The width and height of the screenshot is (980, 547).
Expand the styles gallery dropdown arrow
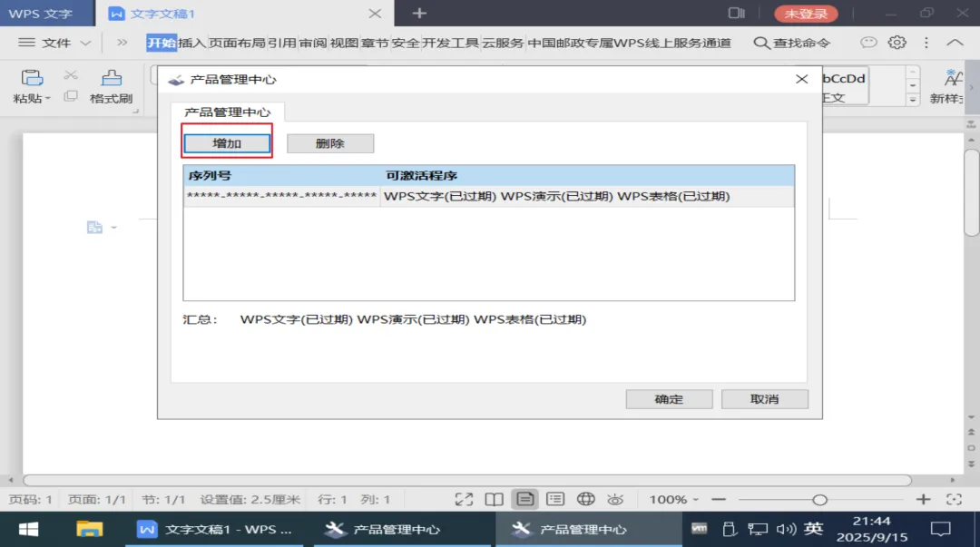[x=913, y=100]
